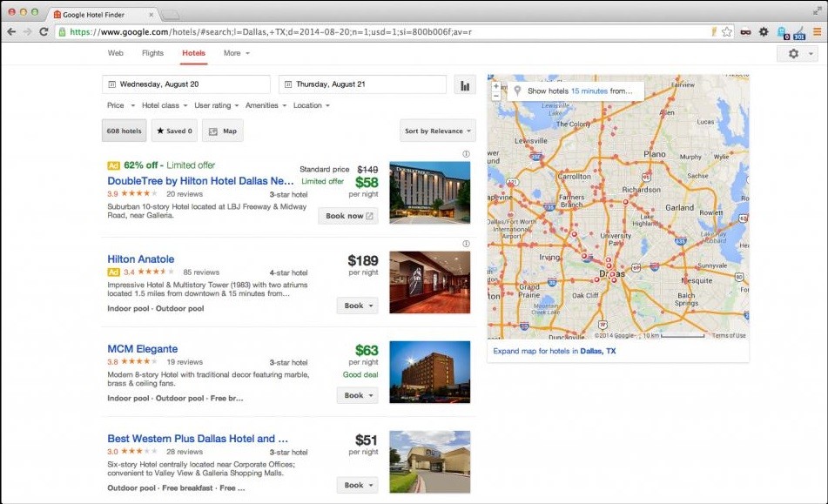Click the check-out date field Thursday, August 21
Viewport: 828px width, 504px height.
[x=362, y=84]
